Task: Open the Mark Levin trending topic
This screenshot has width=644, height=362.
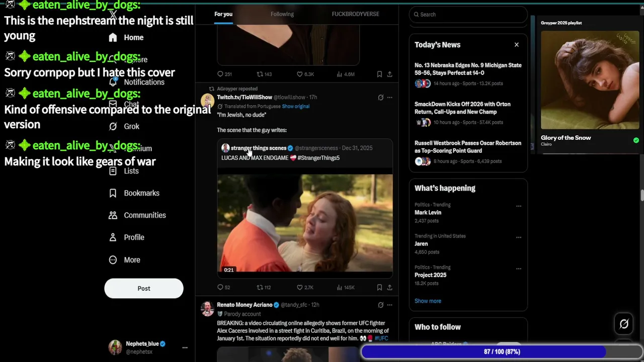Action: pyautogui.click(x=428, y=213)
